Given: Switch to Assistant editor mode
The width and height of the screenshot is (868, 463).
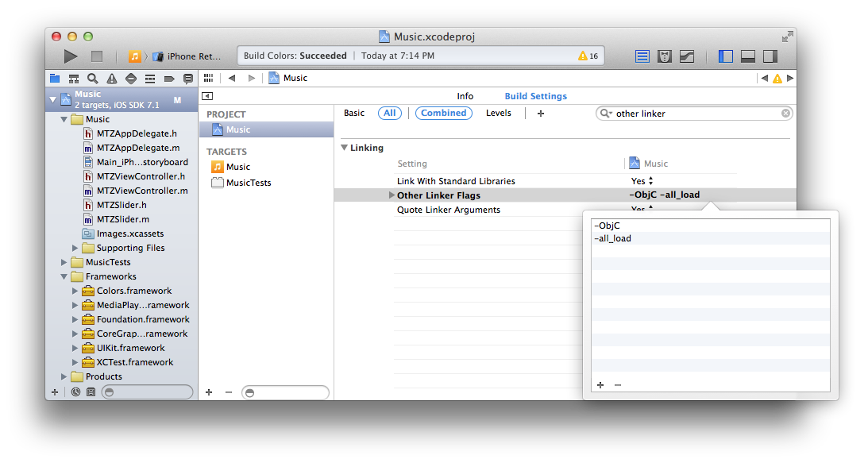Looking at the screenshot, I should pos(665,56).
